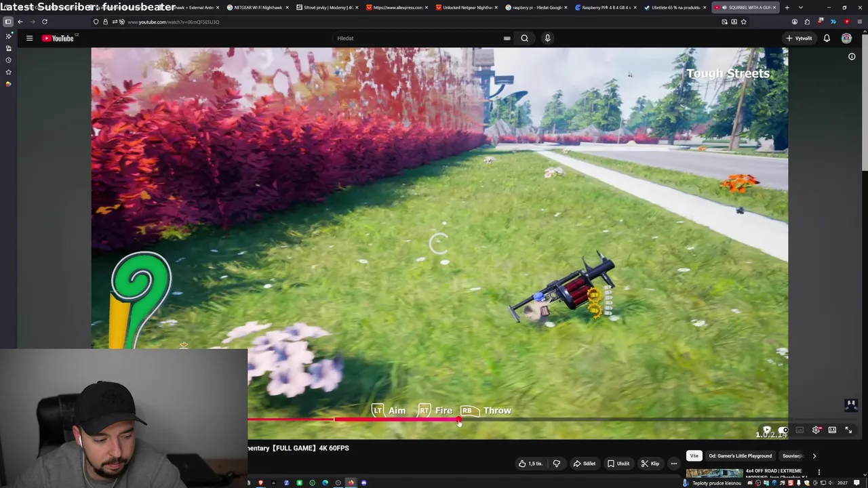Advance the filter chips with right arrow
Image resolution: width=868 pixels, height=488 pixels.
pyautogui.click(x=814, y=456)
